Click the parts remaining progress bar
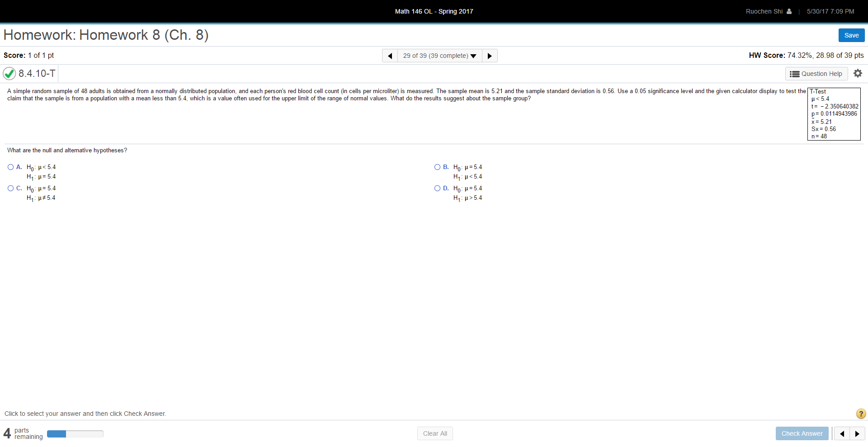 pos(75,433)
